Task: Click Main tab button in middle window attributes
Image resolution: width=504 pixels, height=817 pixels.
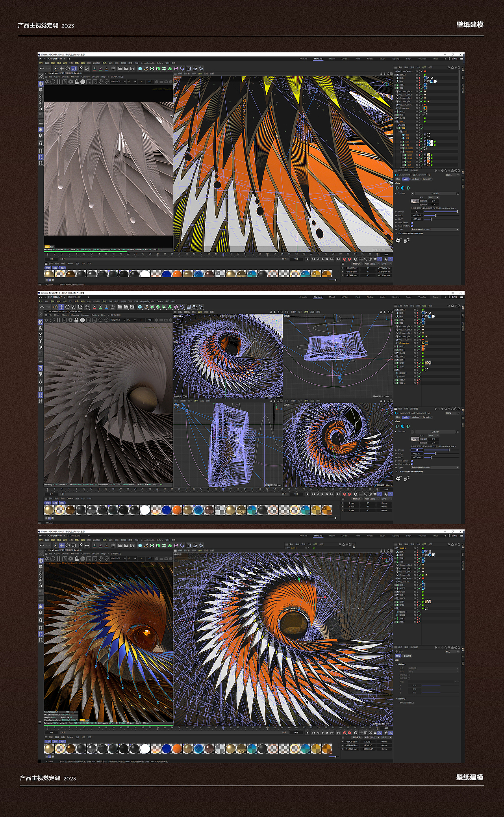Action: coord(406,417)
